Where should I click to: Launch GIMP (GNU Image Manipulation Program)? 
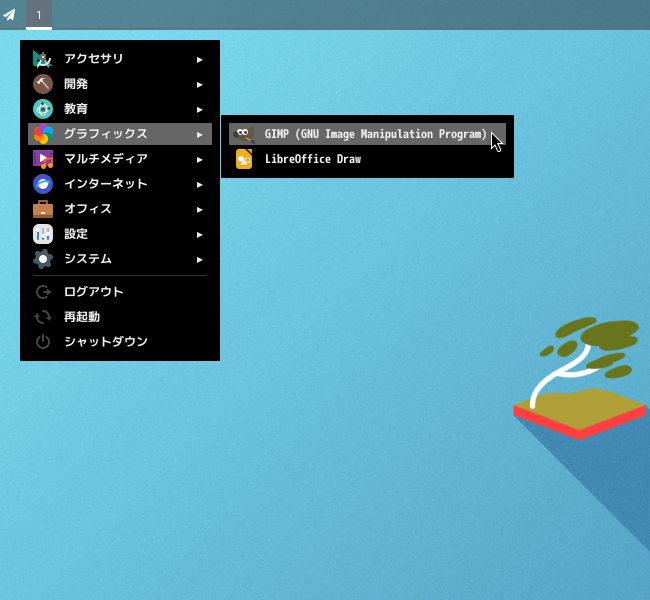click(375, 134)
